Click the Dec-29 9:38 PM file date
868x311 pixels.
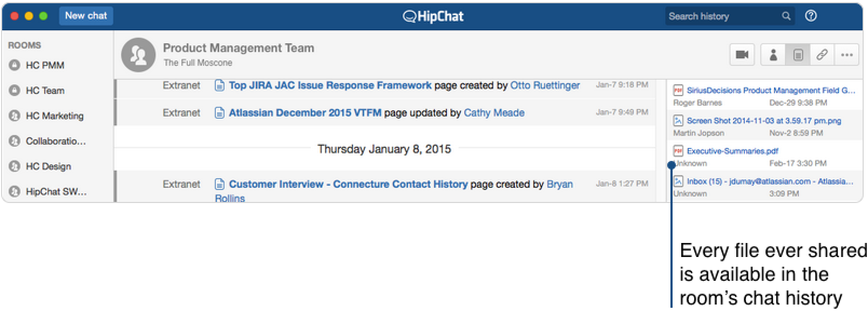pos(798,103)
